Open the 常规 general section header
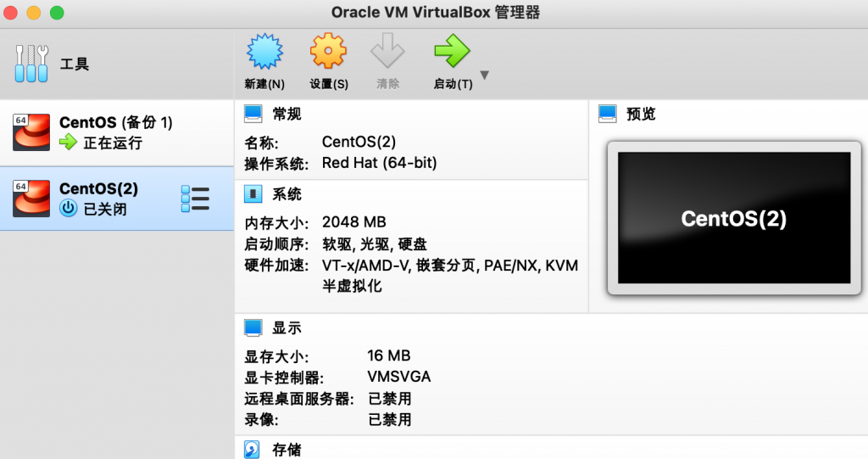The height and width of the screenshot is (459, 868). tap(287, 115)
